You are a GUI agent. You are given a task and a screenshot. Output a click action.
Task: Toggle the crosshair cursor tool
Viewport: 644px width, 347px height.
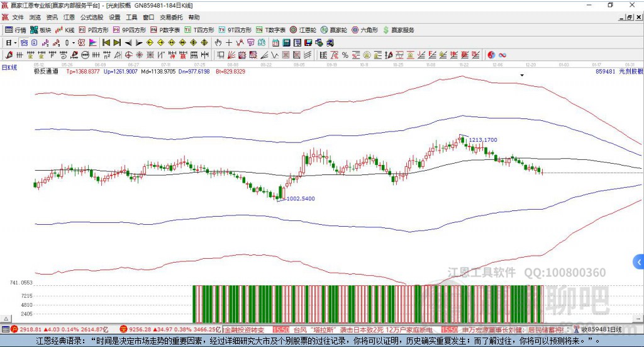[x=230, y=43]
